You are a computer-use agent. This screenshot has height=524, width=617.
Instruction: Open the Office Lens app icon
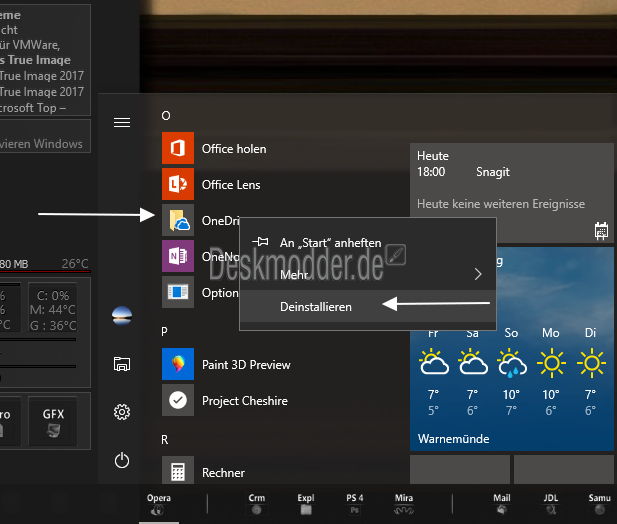tap(178, 184)
